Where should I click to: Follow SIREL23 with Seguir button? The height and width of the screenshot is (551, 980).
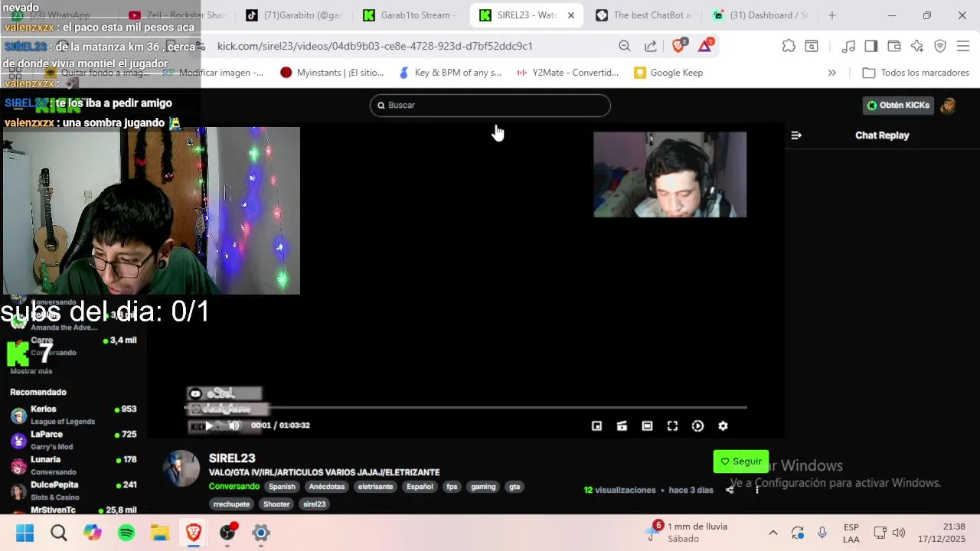(x=740, y=461)
